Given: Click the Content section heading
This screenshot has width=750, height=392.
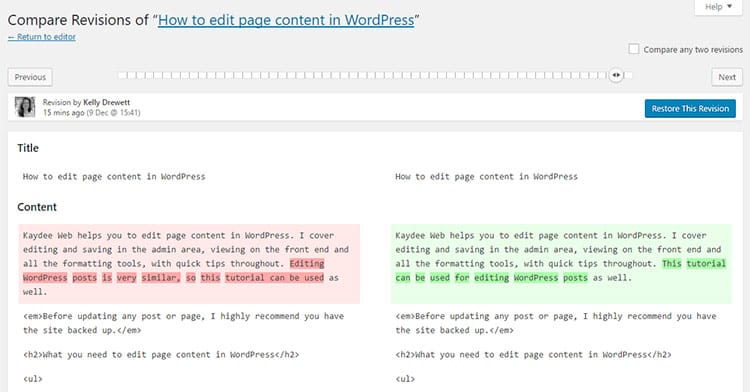Looking at the screenshot, I should pos(37,207).
